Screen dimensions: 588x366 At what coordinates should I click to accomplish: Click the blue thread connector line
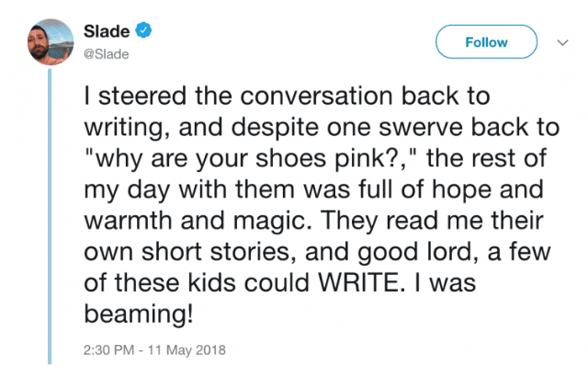pyautogui.click(x=50, y=217)
